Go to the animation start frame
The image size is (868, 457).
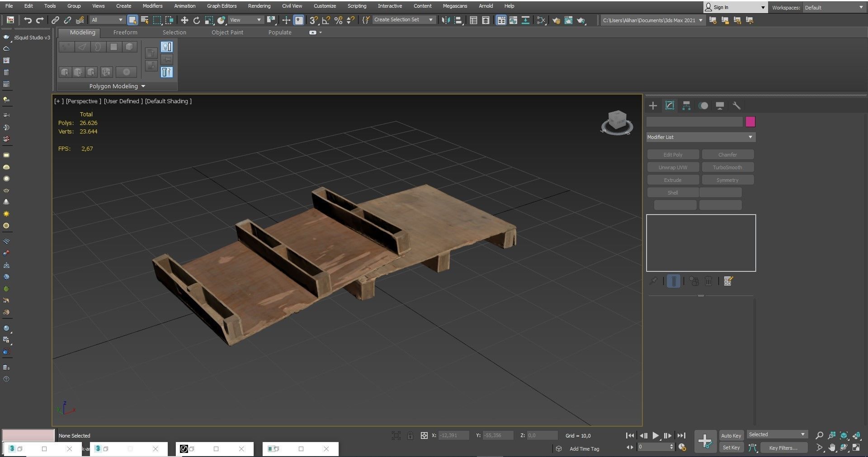(630, 436)
